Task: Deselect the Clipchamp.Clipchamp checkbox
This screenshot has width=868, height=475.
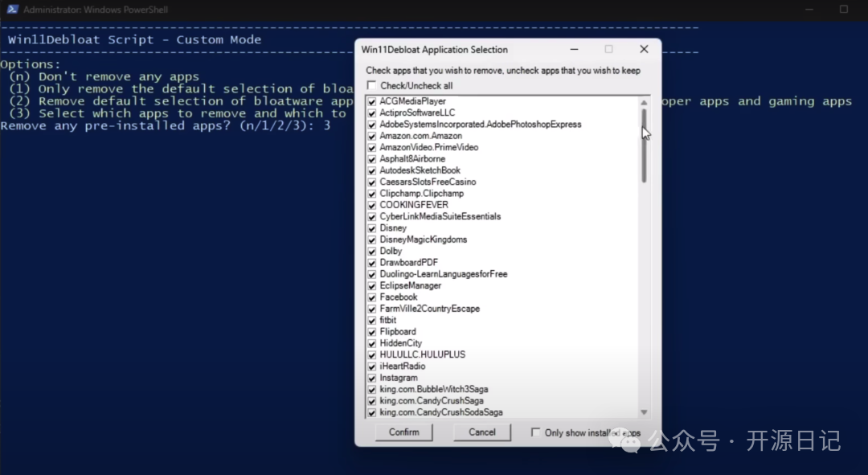Action: [x=371, y=194]
